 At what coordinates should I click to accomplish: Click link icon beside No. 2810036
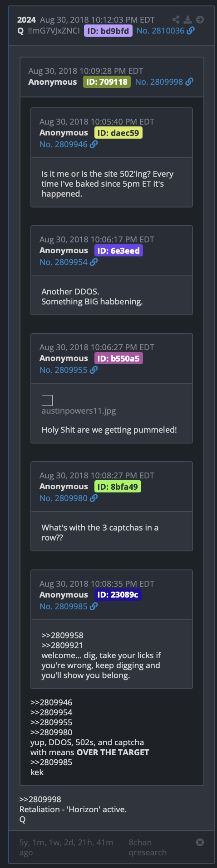click(191, 30)
